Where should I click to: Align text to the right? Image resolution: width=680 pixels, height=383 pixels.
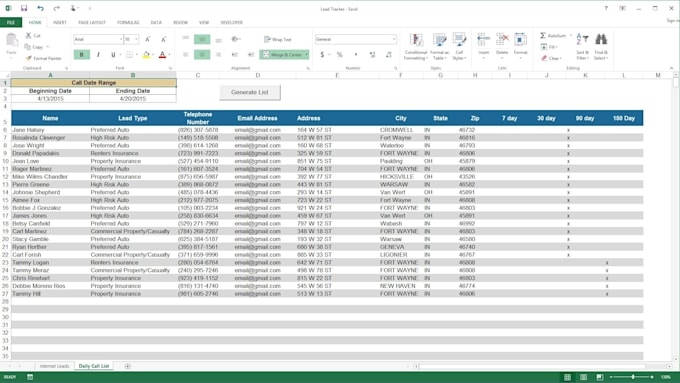[x=219, y=55]
